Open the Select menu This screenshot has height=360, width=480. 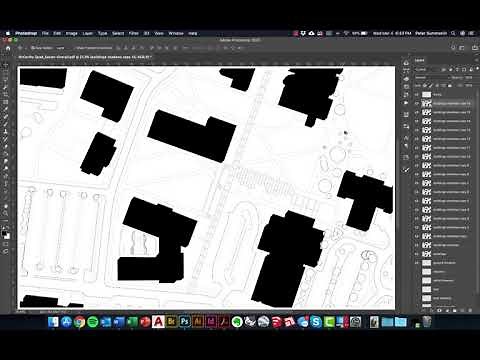pos(118,33)
